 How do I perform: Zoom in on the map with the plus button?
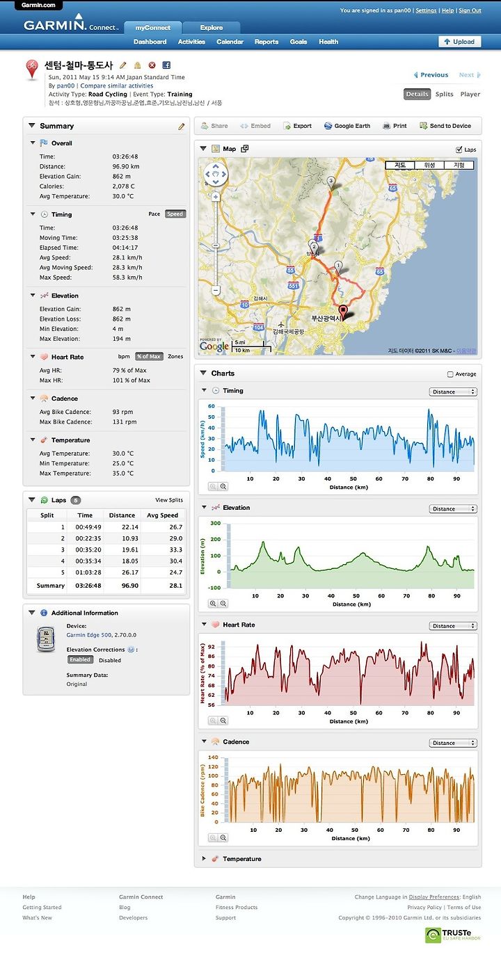[x=216, y=197]
